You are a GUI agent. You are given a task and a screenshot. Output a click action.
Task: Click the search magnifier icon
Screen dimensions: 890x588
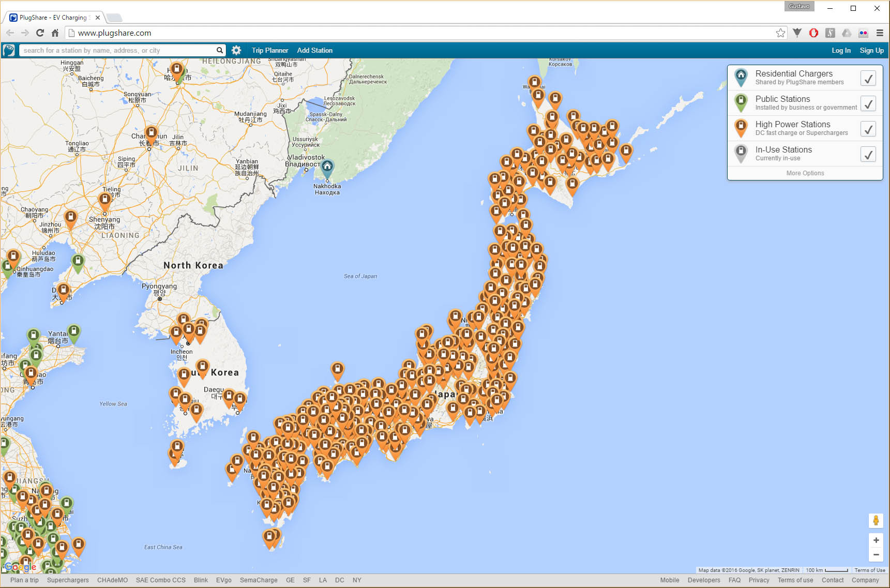coord(220,50)
